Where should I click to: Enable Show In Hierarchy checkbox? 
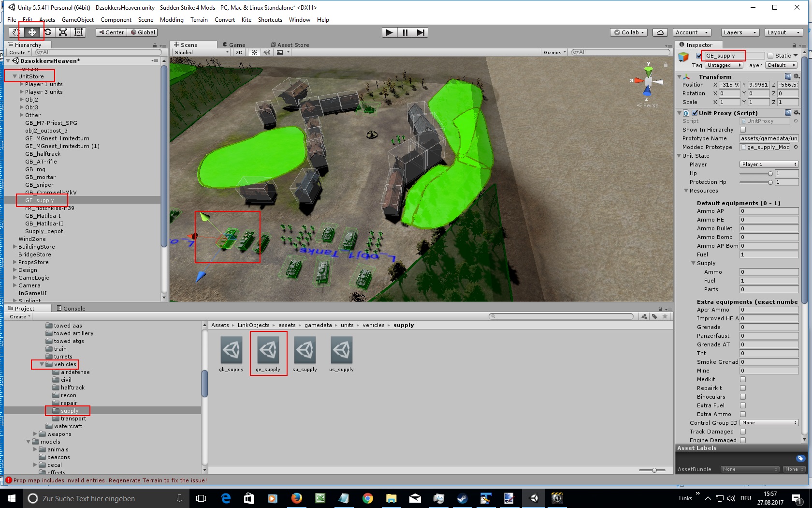coord(743,130)
